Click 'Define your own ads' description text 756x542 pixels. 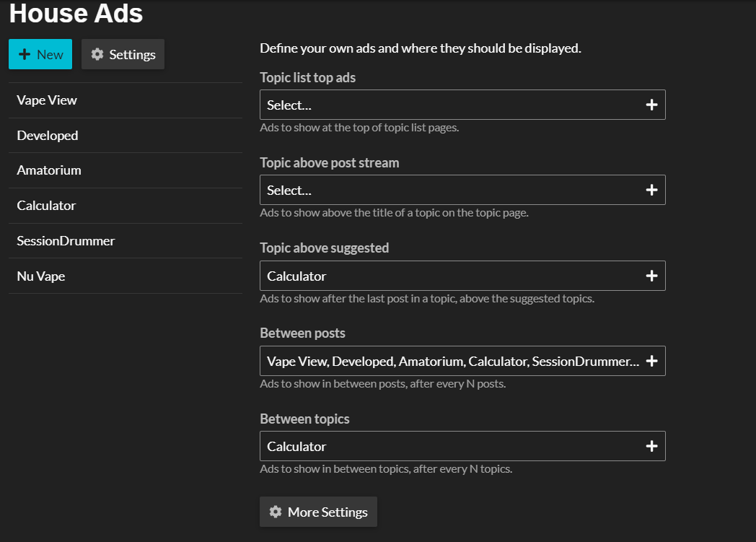pos(421,48)
